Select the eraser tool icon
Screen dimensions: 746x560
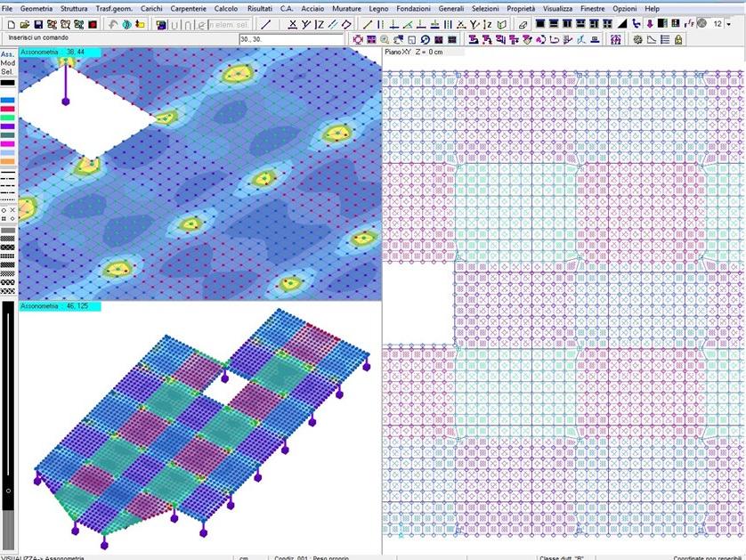click(523, 24)
